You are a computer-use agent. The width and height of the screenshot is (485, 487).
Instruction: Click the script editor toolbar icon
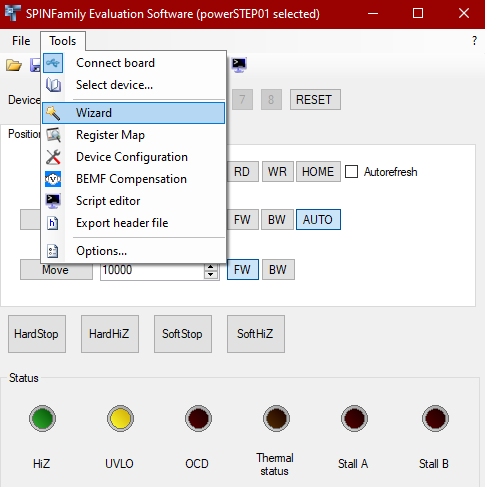(x=239, y=65)
